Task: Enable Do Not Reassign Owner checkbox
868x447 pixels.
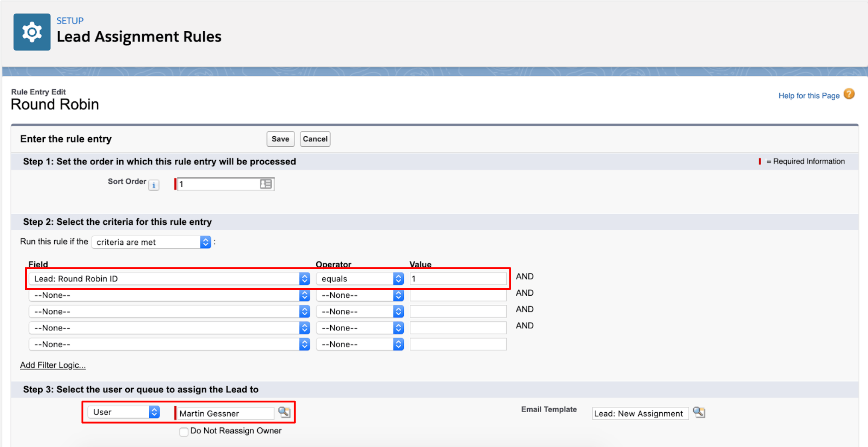Action: [183, 431]
